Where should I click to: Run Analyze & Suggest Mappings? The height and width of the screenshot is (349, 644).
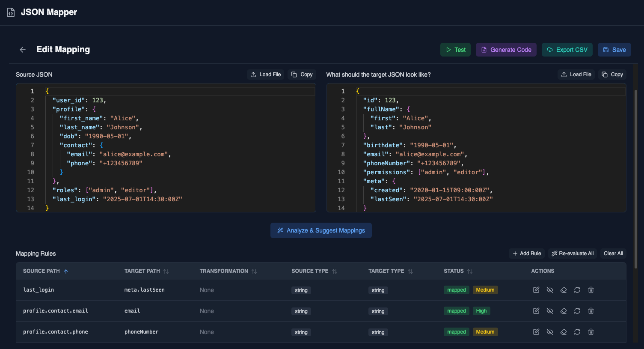(321, 230)
